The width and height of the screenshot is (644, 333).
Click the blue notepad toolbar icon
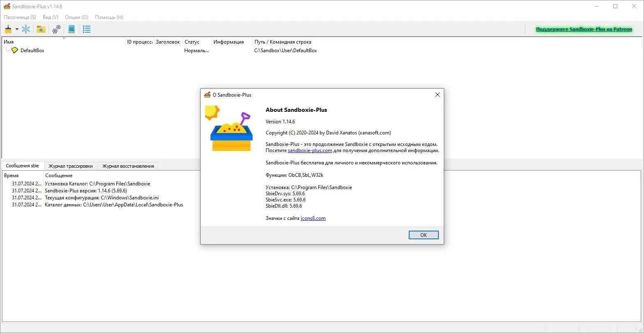tap(72, 29)
